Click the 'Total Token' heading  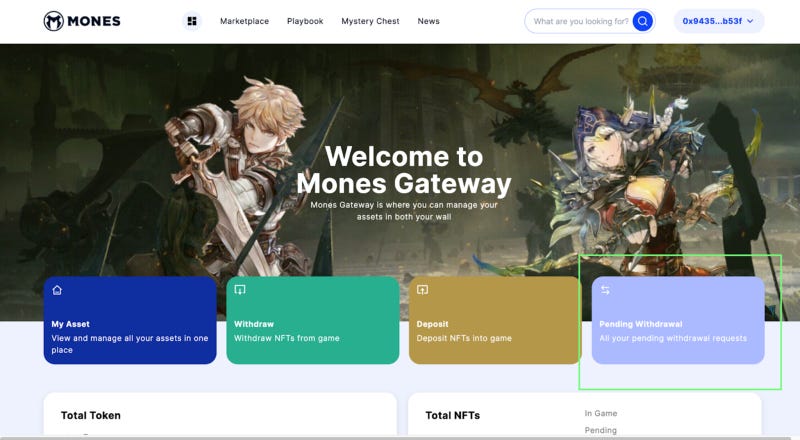[91, 415]
